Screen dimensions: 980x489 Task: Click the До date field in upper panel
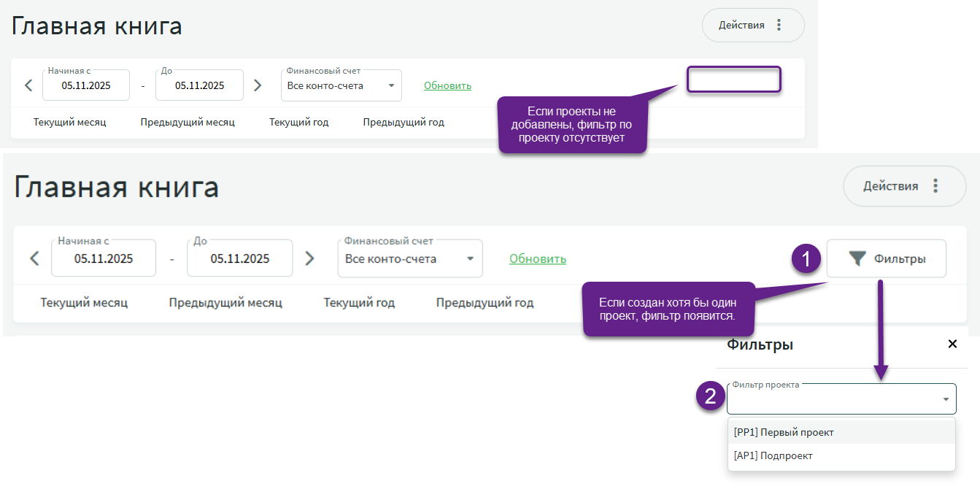click(x=199, y=85)
